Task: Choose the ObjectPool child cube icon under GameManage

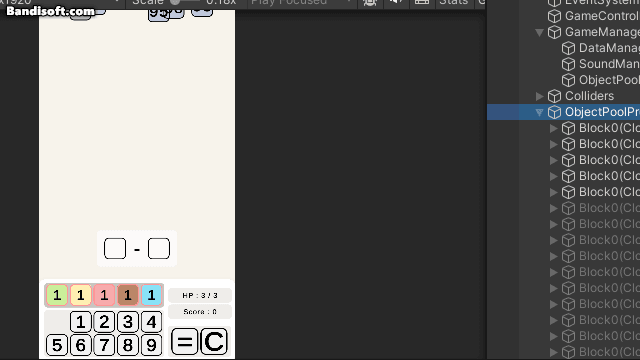Action: click(568, 80)
